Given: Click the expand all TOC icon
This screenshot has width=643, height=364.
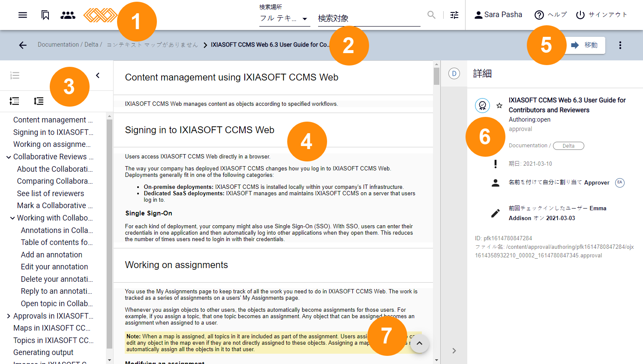Looking at the screenshot, I should pos(14,101).
